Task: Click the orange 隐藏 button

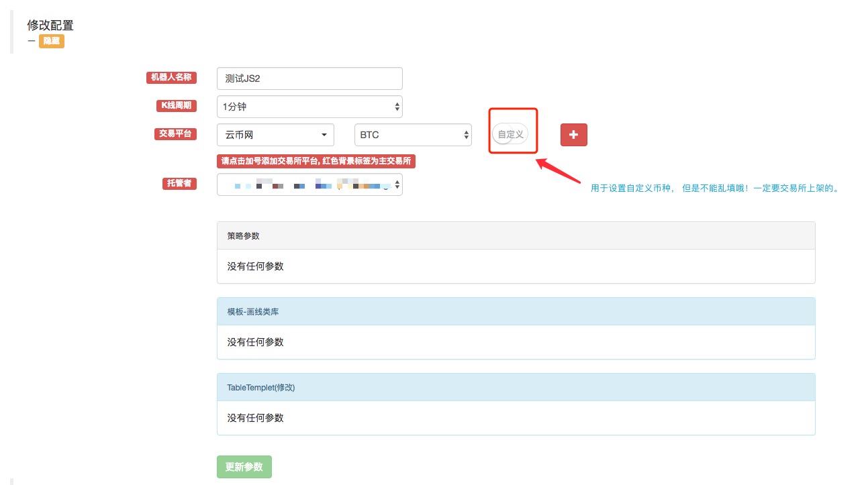Action: click(x=52, y=41)
